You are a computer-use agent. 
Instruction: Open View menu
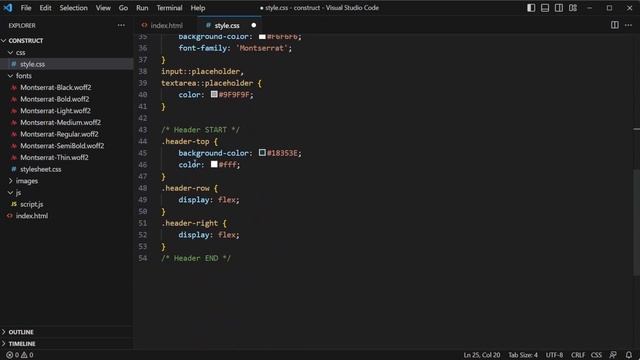pyautogui.click(x=103, y=8)
